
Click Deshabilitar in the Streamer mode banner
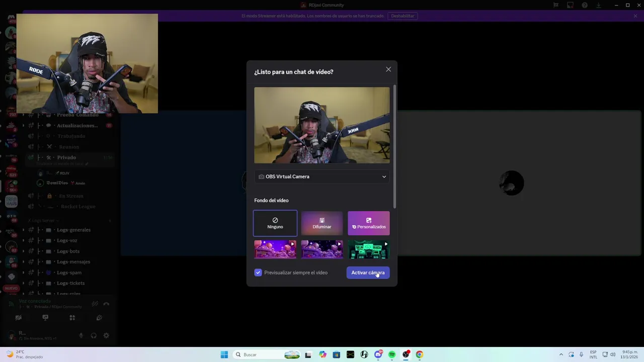click(403, 16)
